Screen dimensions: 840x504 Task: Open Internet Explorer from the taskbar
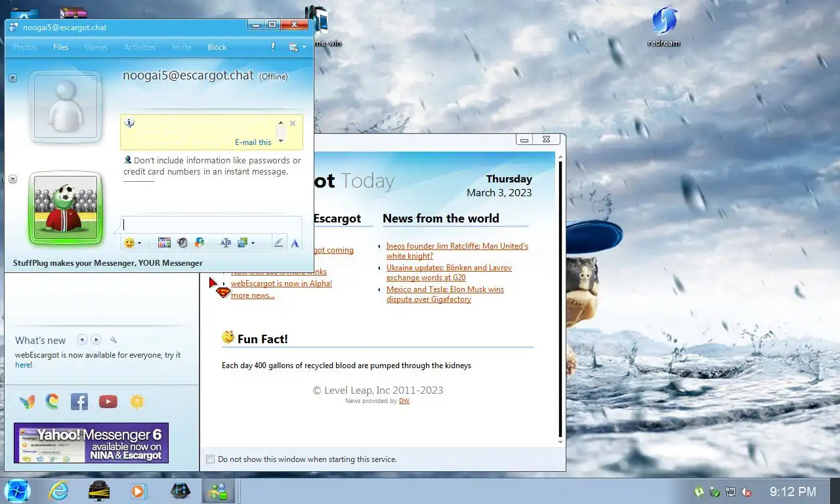(x=58, y=491)
